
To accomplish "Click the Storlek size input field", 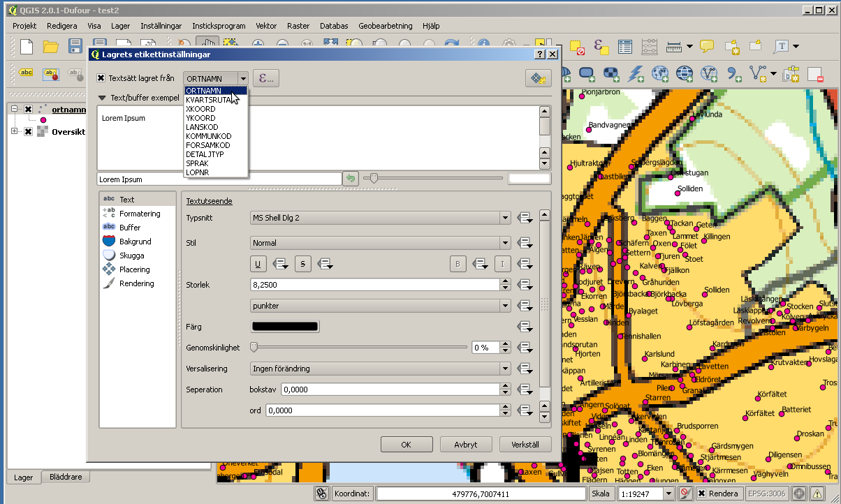I will 374,285.
